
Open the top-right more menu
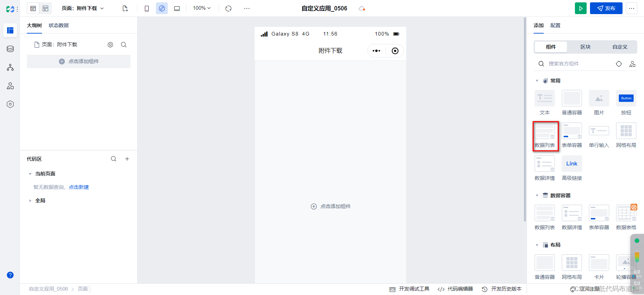click(632, 8)
